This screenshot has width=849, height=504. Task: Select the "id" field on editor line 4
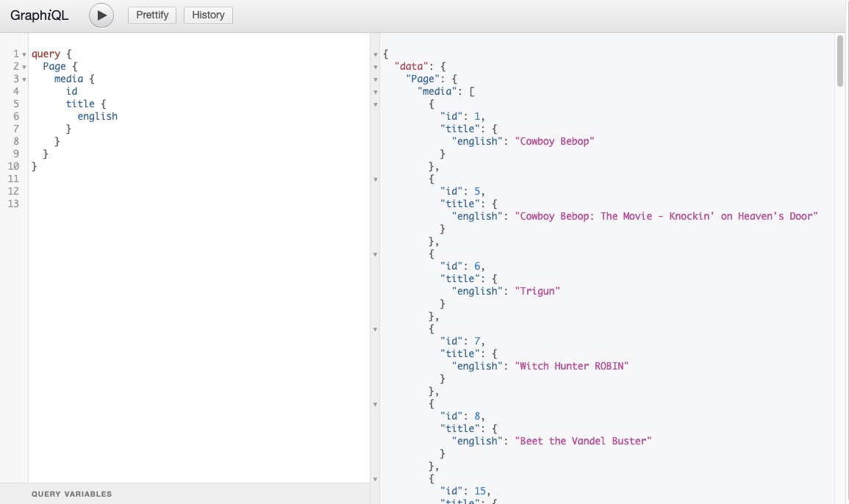coord(72,91)
